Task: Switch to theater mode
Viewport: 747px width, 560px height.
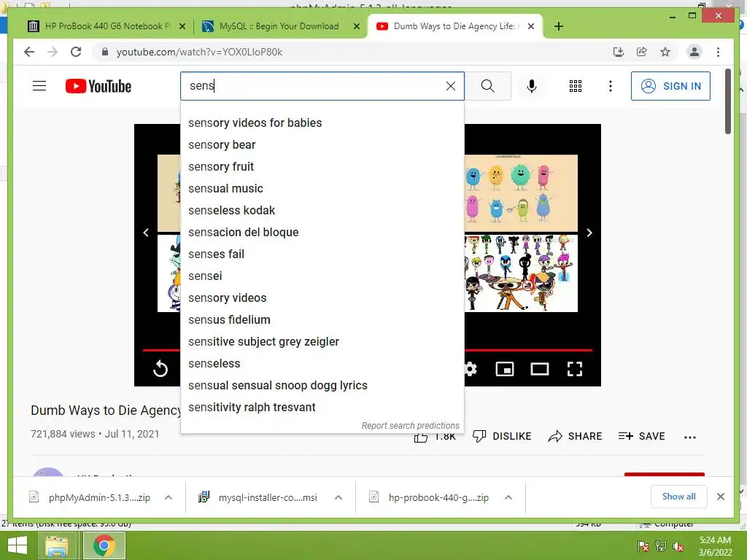Action: tap(539, 369)
